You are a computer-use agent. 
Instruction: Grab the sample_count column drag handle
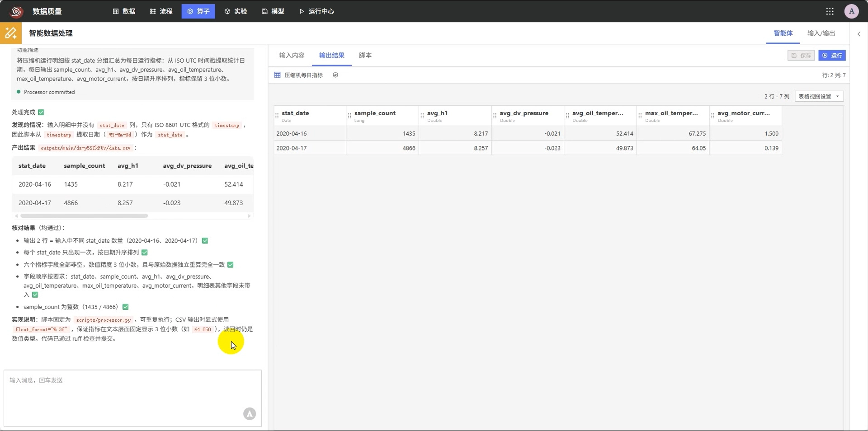(x=349, y=116)
